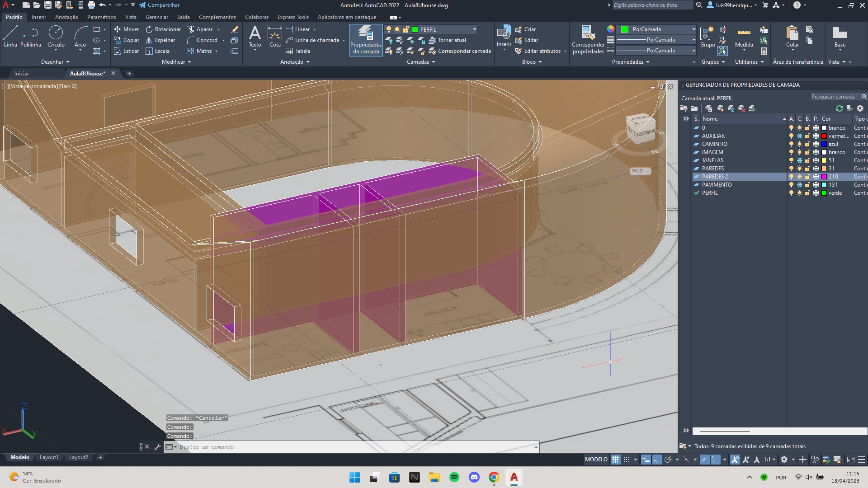868x488 pixels.
Task: Click the Rotacionar tool
Action: pyautogui.click(x=163, y=29)
